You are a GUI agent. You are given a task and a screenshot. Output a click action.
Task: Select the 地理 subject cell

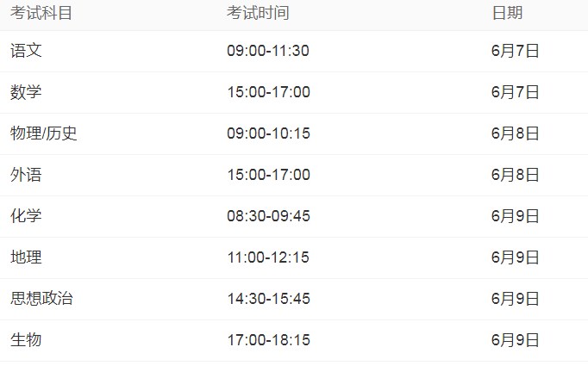[26, 257]
